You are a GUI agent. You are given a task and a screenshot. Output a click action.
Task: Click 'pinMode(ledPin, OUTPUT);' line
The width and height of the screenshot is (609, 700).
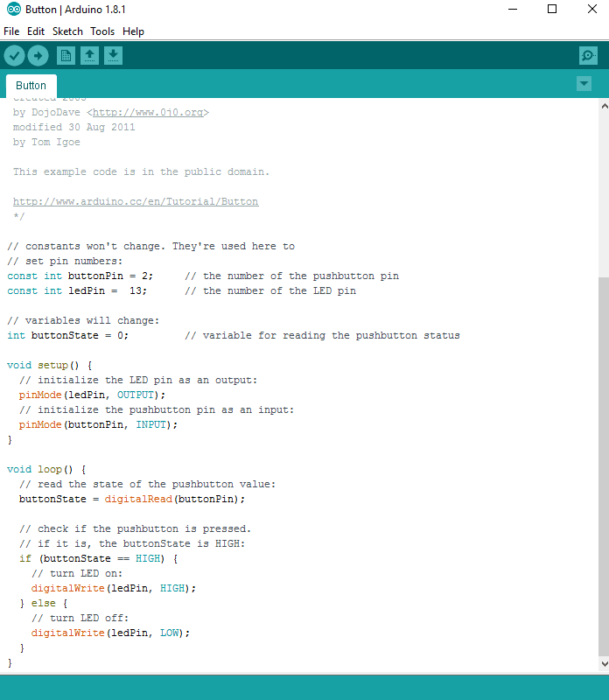(x=92, y=395)
